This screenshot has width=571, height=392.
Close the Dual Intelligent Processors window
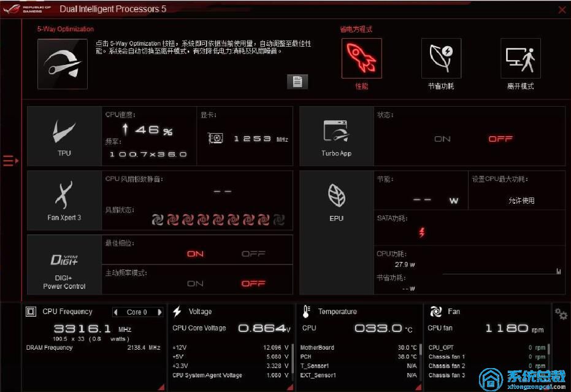562,9
